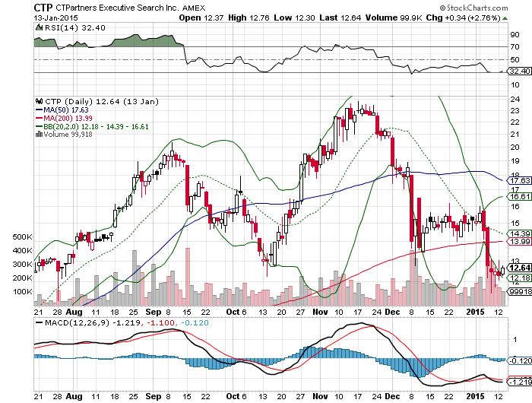Click the 99918 volume value tag
The width and height of the screenshot is (532, 403).
[x=520, y=292]
